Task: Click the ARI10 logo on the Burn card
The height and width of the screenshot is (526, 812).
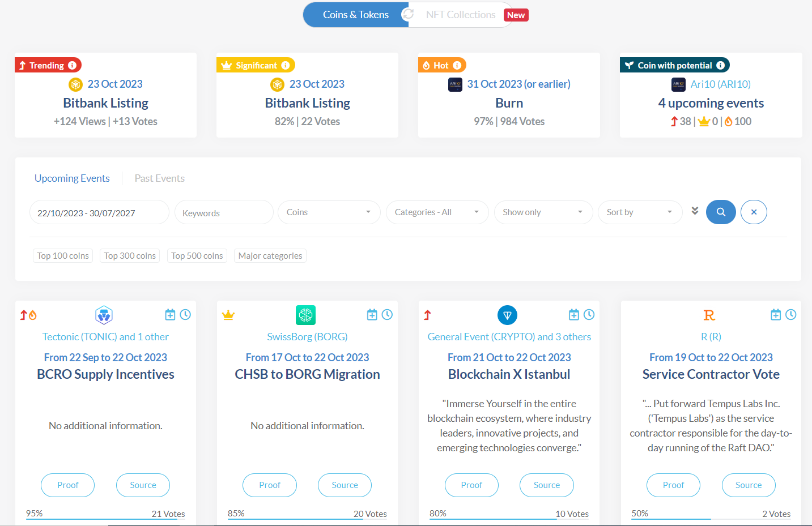Action: click(455, 84)
